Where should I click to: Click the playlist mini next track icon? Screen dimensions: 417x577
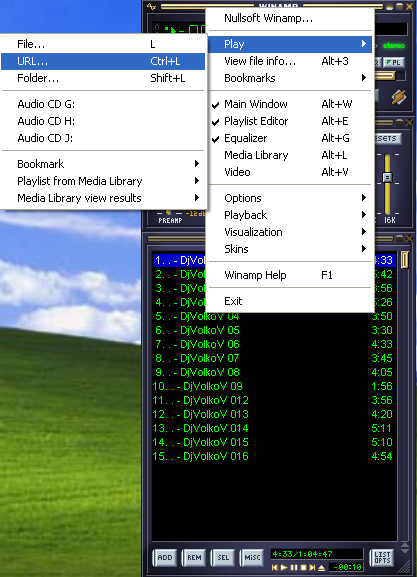click(312, 567)
